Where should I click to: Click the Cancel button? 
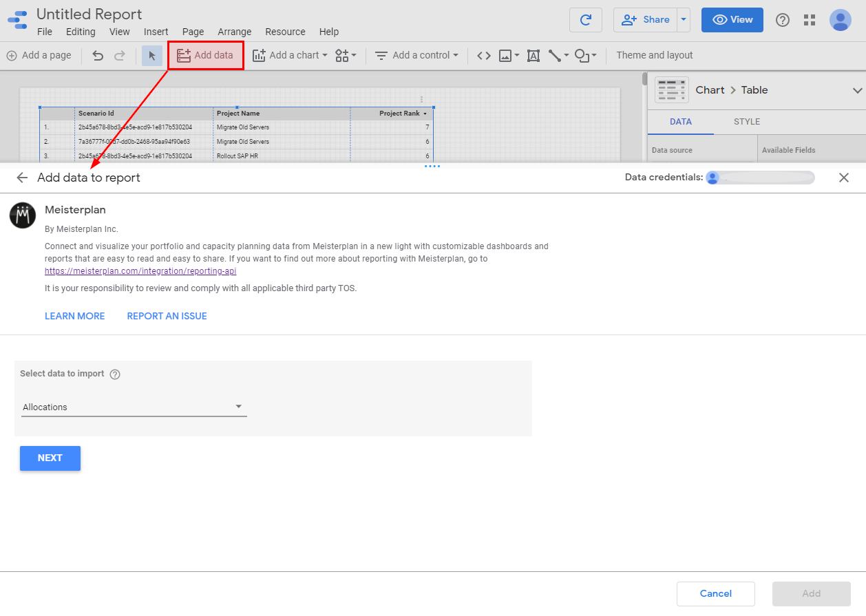tap(716, 593)
